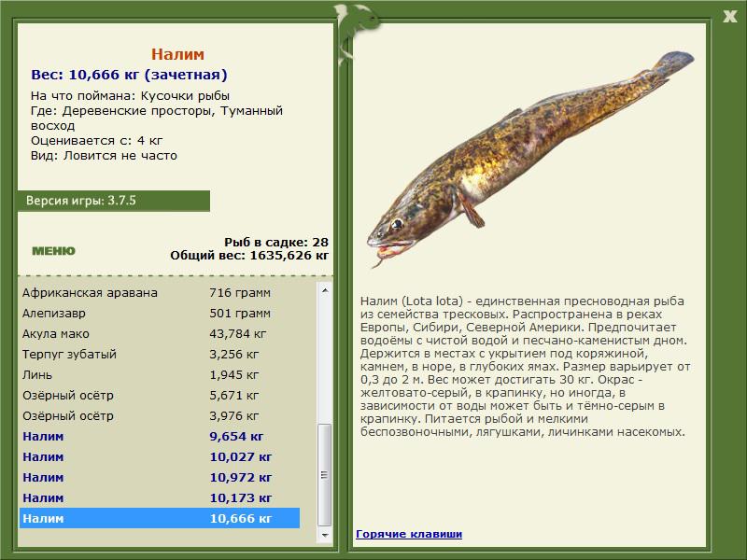This screenshot has height=560, width=747.
Task: Select Налим 10,173 кг row
Action: pos(160,497)
